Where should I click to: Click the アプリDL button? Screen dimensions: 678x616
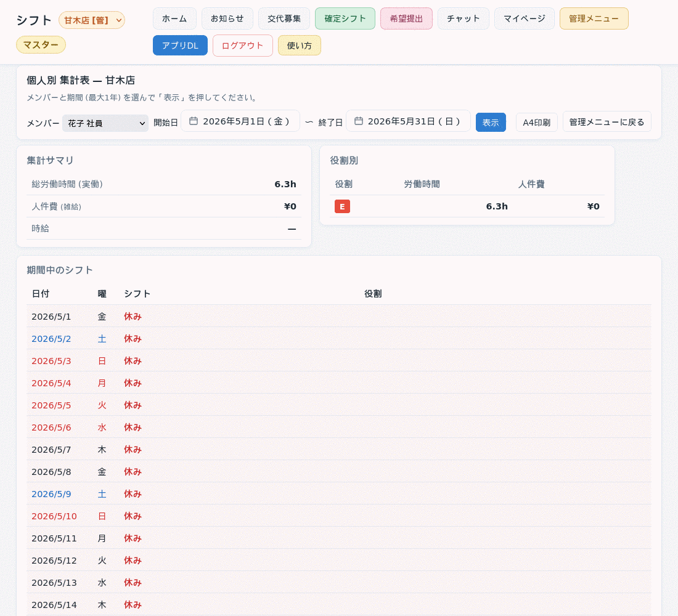coord(180,46)
